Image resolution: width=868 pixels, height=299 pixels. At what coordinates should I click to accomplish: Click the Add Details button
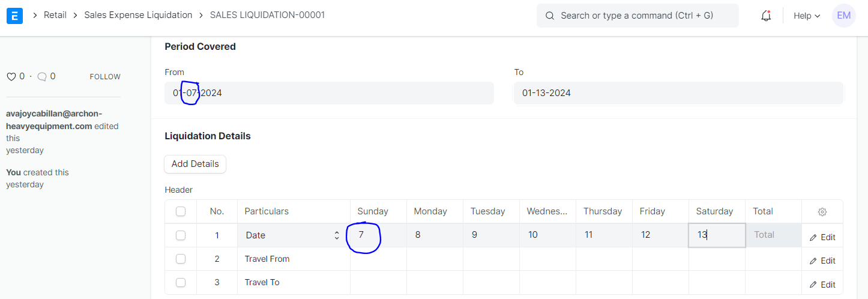(195, 164)
